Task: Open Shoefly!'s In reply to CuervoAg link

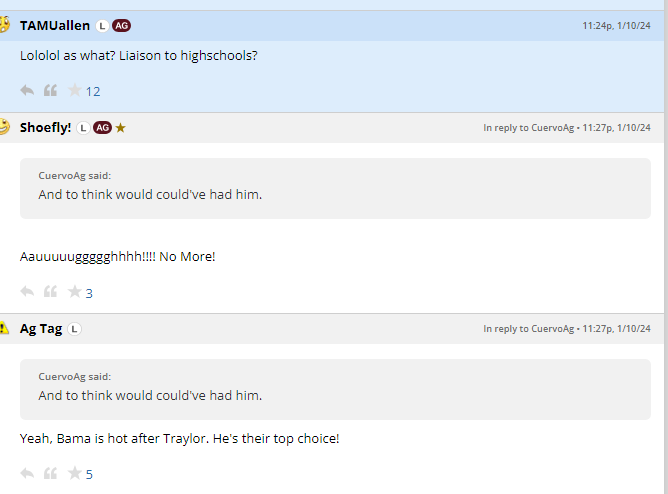Action: click(528, 128)
